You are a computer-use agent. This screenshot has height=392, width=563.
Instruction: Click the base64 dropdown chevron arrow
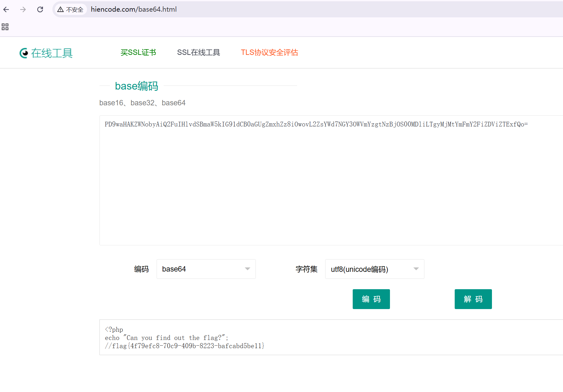coord(247,269)
